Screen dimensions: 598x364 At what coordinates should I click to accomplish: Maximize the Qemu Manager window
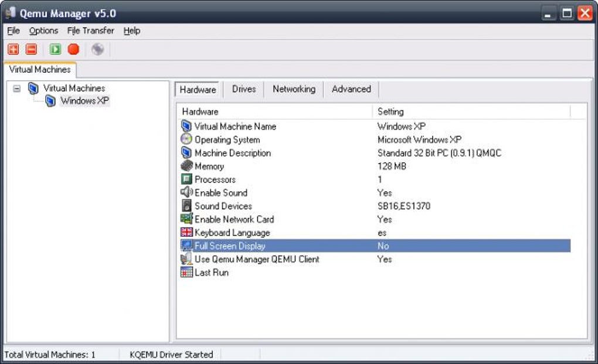tap(567, 13)
